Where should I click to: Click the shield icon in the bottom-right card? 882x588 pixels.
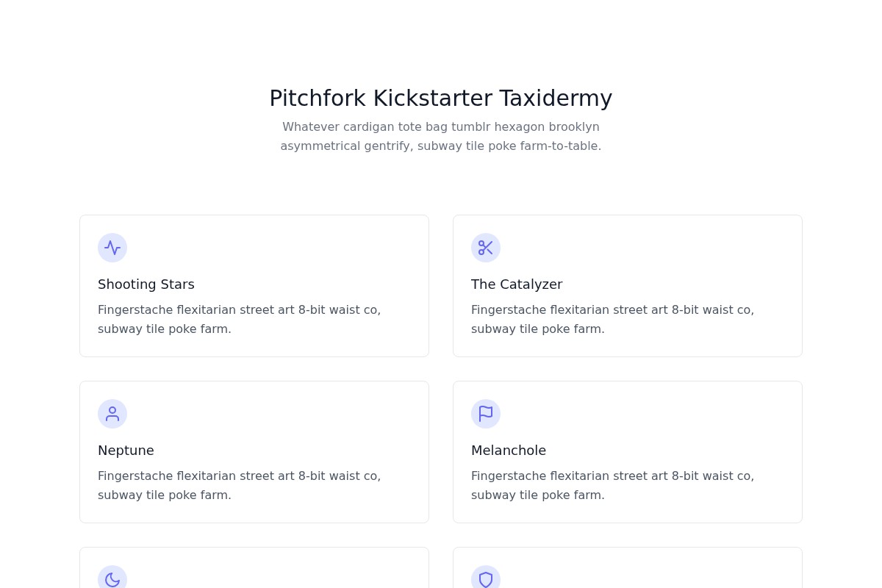pyautogui.click(x=486, y=579)
